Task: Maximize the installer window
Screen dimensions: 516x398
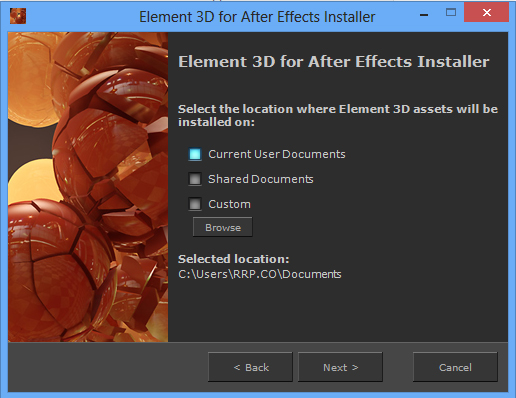Action: click(x=451, y=13)
